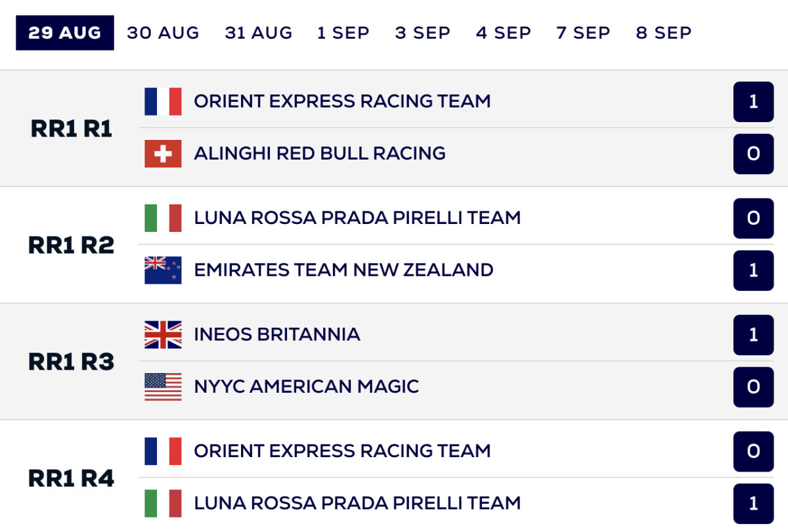This screenshot has width=788, height=532.
Task: Click the Union Jack flag beside INEOS Britannia
Action: [163, 335]
